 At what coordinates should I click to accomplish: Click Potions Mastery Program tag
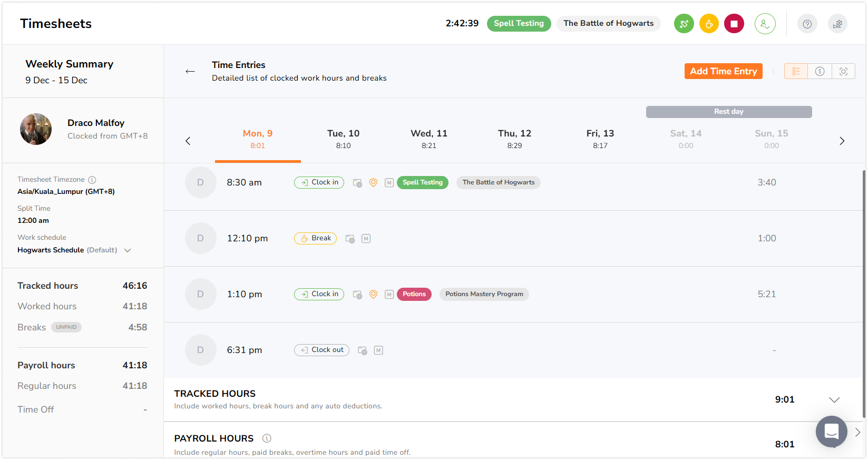(484, 294)
